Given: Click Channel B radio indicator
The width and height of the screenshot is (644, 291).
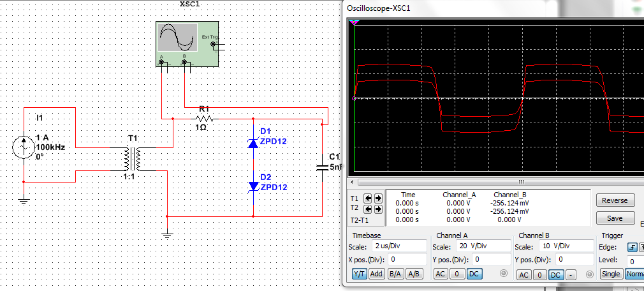Looking at the screenshot, I should click(590, 274).
